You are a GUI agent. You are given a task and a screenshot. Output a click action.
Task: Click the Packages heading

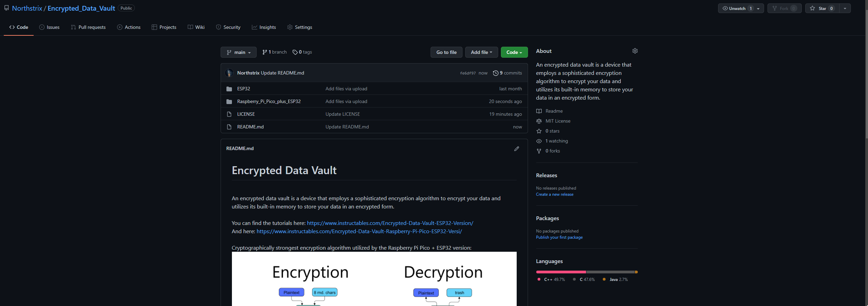point(548,218)
